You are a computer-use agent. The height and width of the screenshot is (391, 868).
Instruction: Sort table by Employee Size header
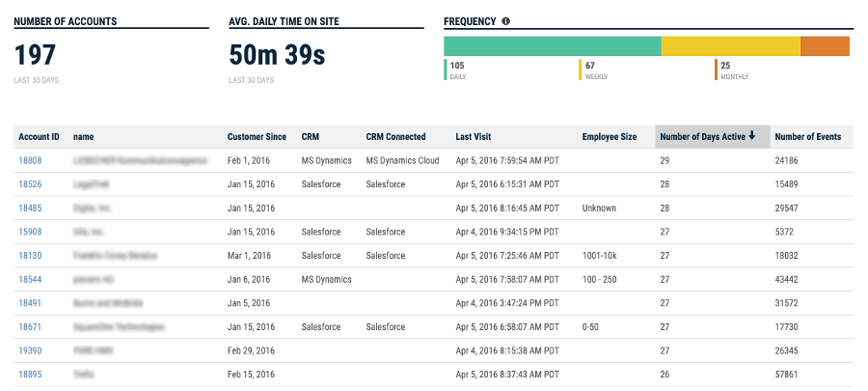pyautogui.click(x=610, y=137)
